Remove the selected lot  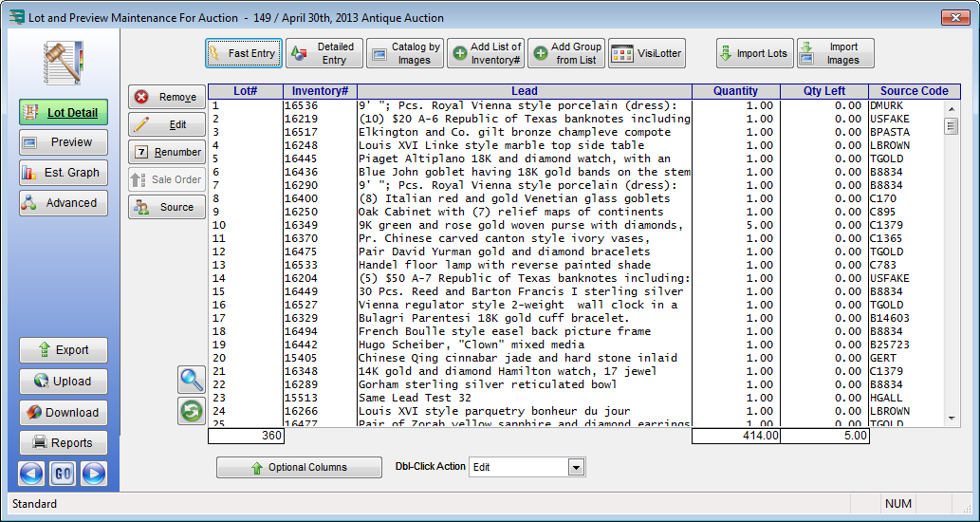tap(167, 97)
